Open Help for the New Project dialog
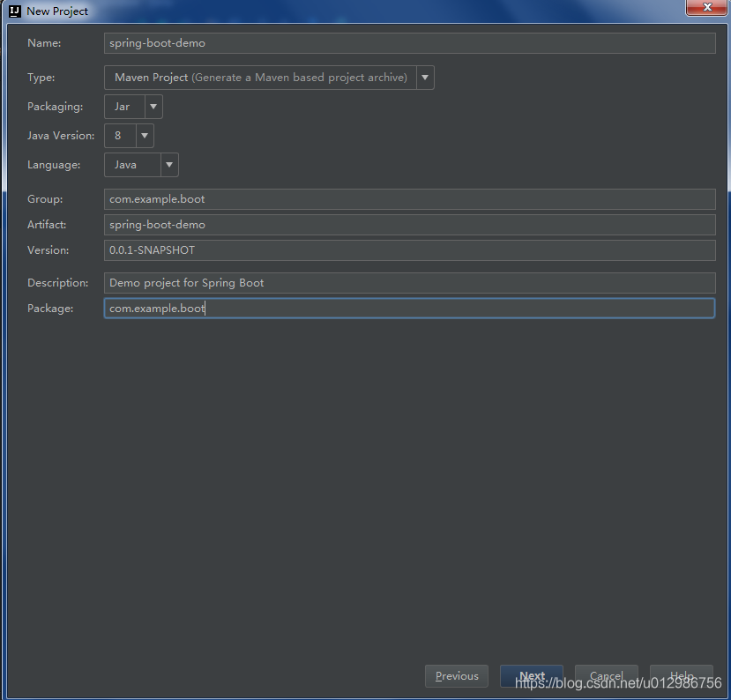Viewport: 731px width, 700px height. [x=681, y=675]
